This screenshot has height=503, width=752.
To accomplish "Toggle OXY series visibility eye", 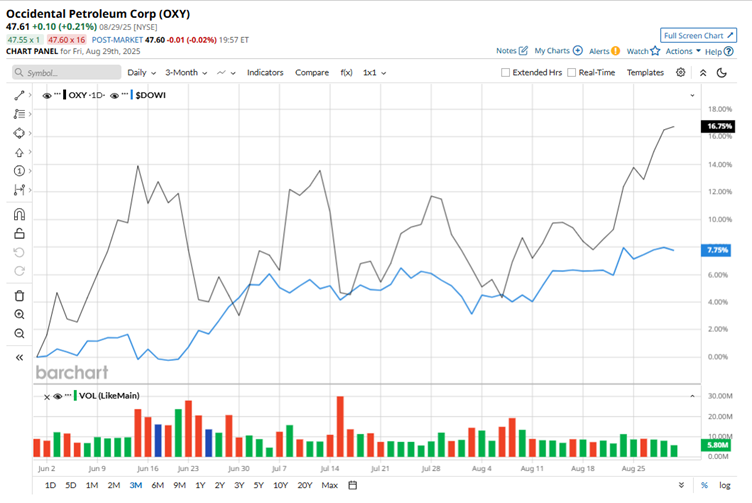I will click(47, 95).
